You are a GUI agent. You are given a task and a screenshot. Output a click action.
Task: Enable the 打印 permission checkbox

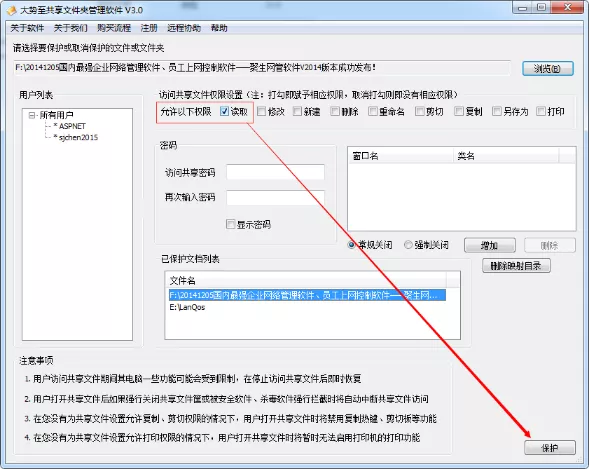click(541, 111)
